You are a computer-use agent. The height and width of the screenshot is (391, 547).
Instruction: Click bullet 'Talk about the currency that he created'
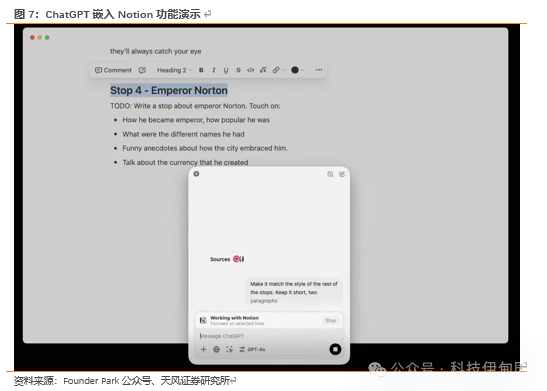click(185, 162)
